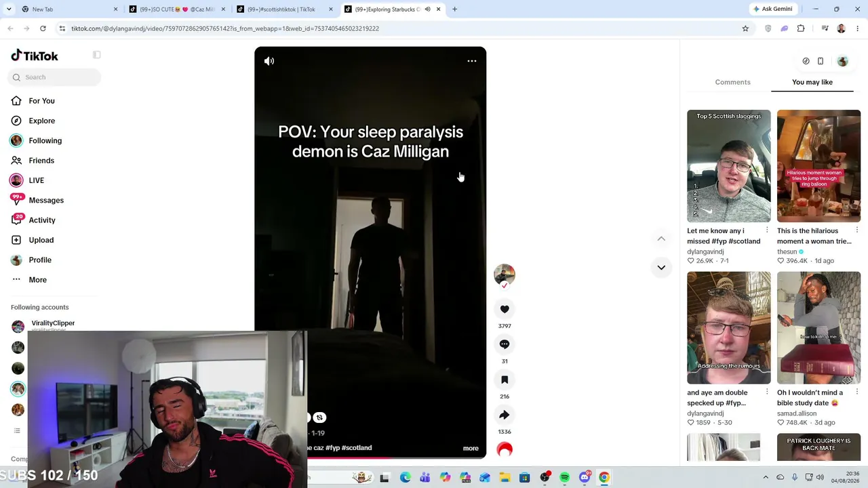Open the Get Coins icon in header
The width and height of the screenshot is (868, 488).
[806, 61]
